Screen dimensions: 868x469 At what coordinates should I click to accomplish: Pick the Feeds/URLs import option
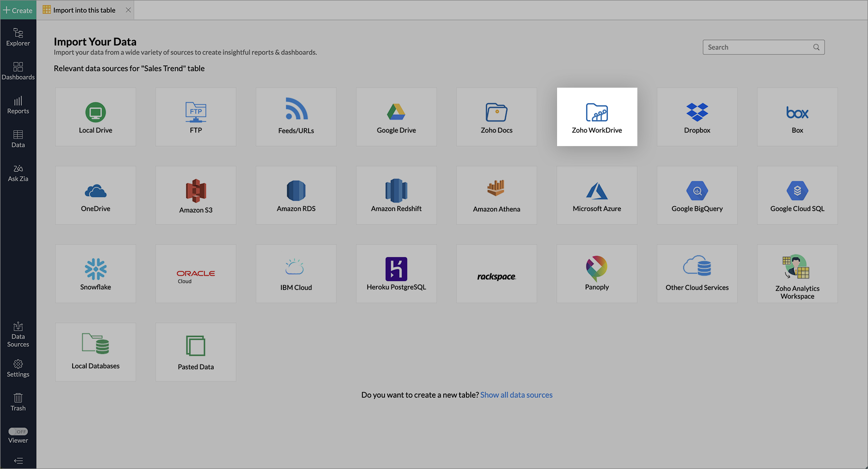(x=296, y=117)
